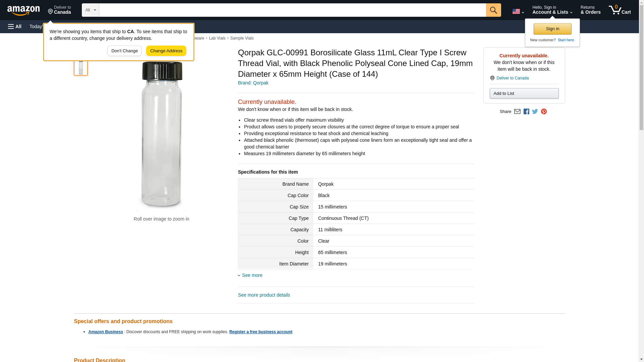Click the Amazon logo
Viewport: 644px width, 362px height.
click(23, 10)
